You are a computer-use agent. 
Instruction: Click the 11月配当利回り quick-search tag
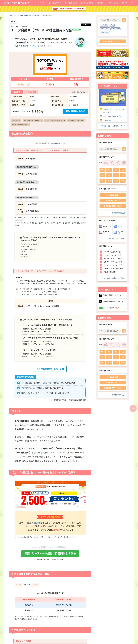[115, 29]
